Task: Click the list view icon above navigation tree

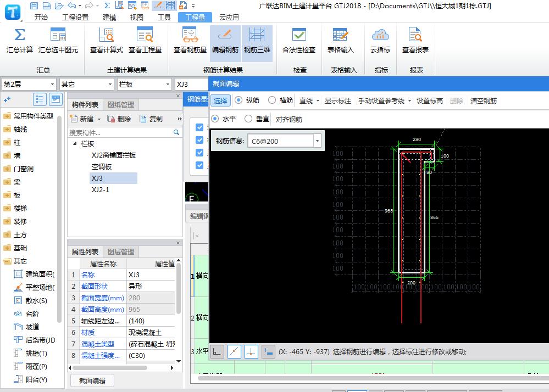Action: coord(40,100)
